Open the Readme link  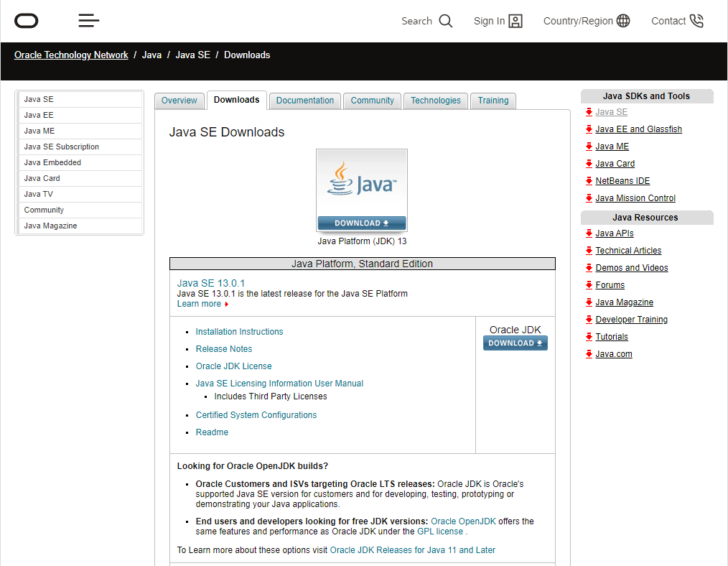tap(212, 432)
